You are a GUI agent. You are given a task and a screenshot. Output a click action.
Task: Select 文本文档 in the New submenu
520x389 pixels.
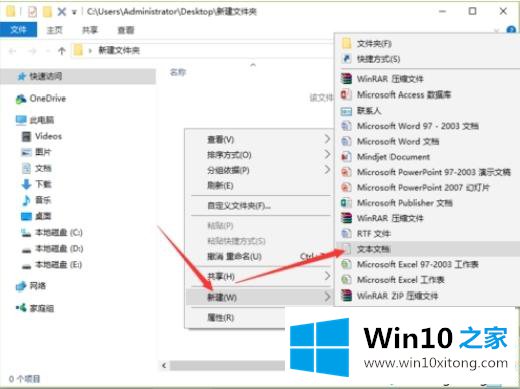[x=427, y=249]
